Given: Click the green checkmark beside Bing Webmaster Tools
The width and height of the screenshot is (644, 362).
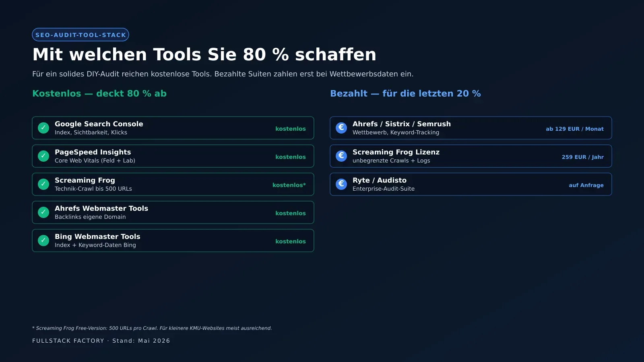Looking at the screenshot, I should (43, 241).
